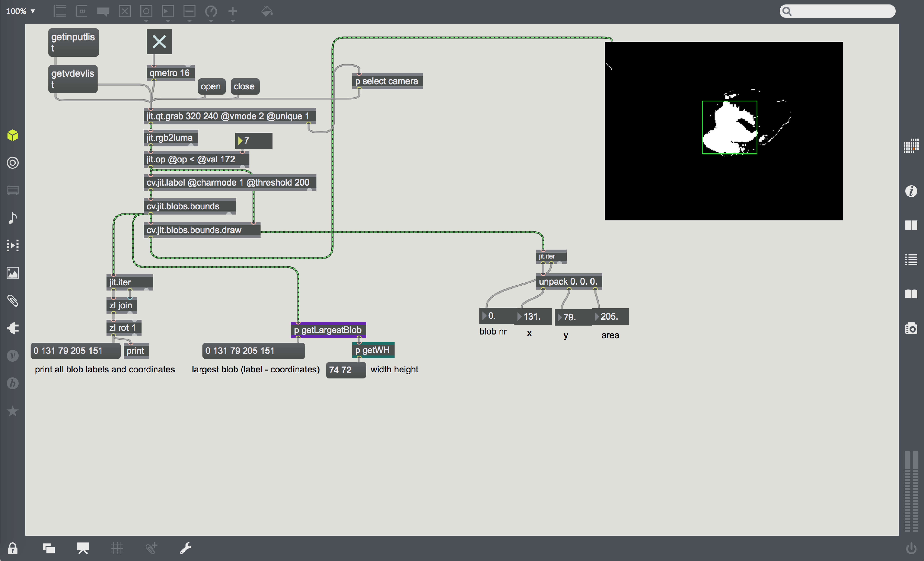Select the p getWH subpatcher
The width and height of the screenshot is (924, 561).
click(x=373, y=350)
